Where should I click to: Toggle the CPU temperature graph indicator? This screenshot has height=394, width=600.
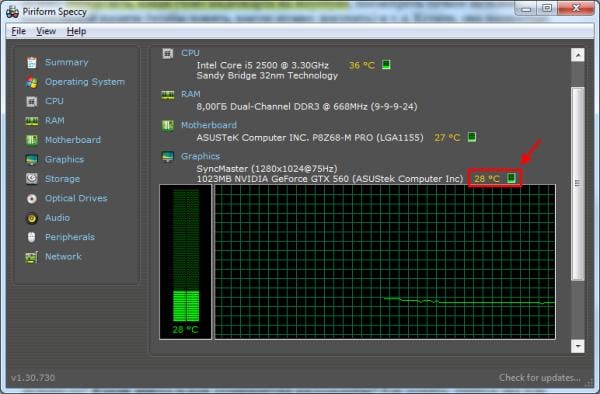(x=386, y=65)
